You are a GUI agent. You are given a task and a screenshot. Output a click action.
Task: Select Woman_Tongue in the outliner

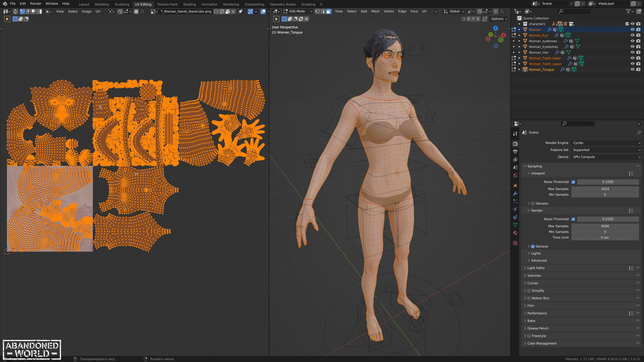point(541,70)
